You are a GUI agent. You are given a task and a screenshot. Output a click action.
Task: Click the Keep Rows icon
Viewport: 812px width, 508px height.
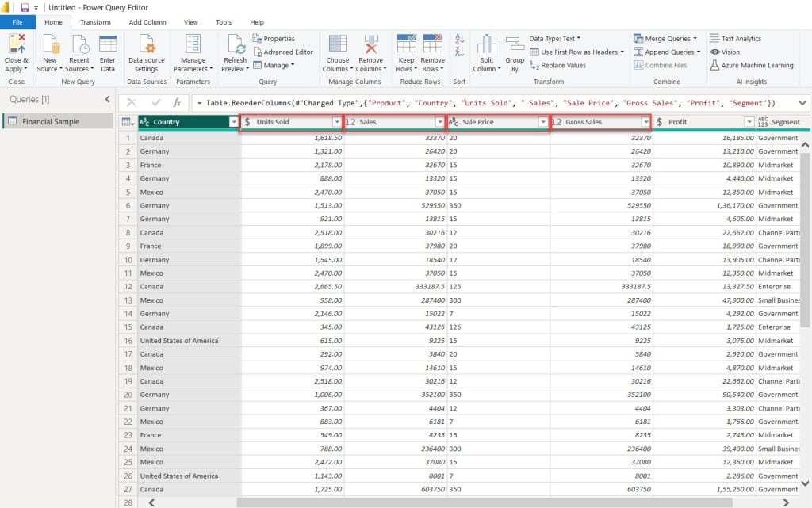tap(406, 44)
